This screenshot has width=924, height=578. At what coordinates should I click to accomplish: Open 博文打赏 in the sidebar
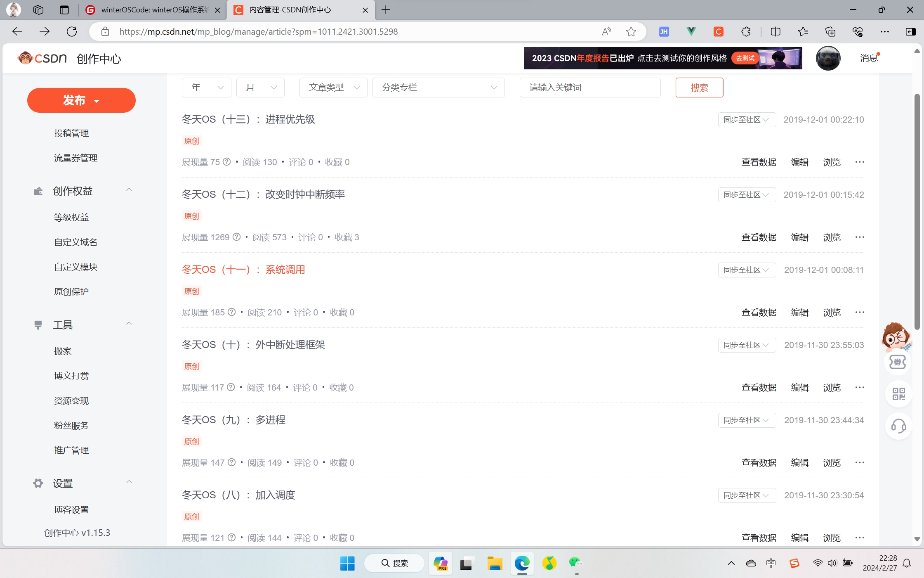coord(71,376)
